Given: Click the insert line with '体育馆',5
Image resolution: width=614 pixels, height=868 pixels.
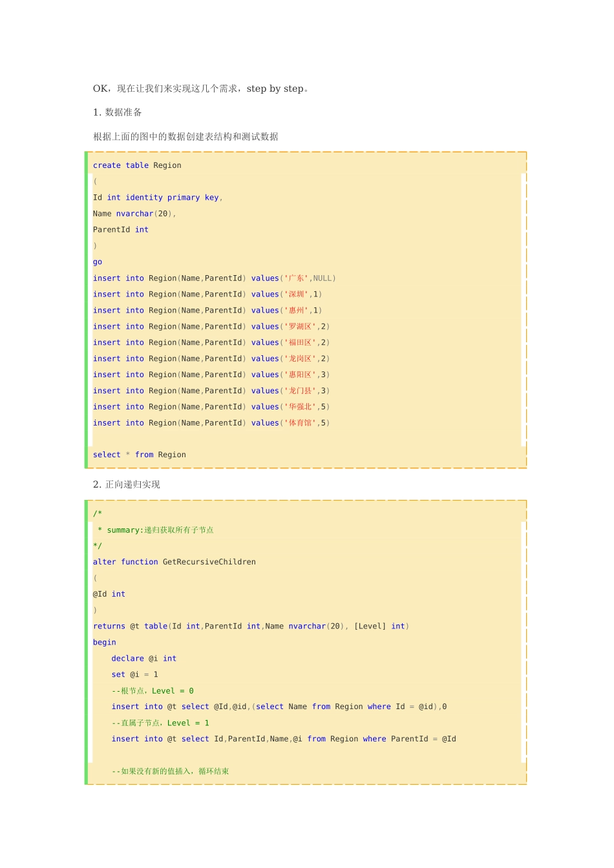Looking at the screenshot, I should [x=211, y=423].
